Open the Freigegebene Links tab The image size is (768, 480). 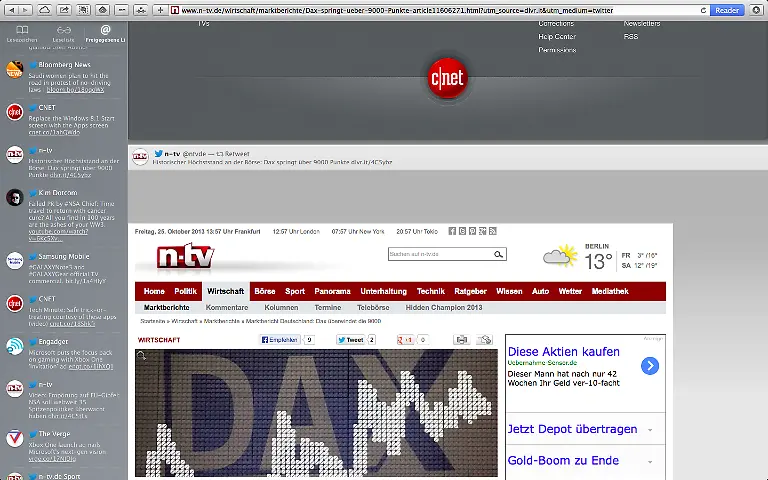coord(105,34)
